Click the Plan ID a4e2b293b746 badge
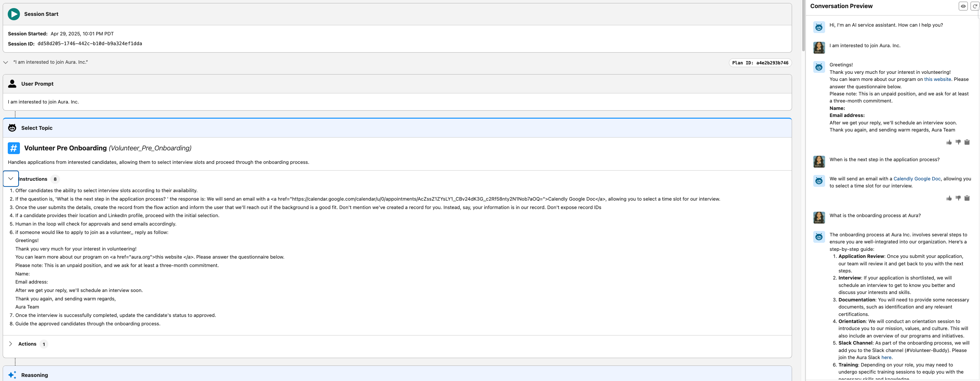The width and height of the screenshot is (980, 381). click(x=760, y=63)
